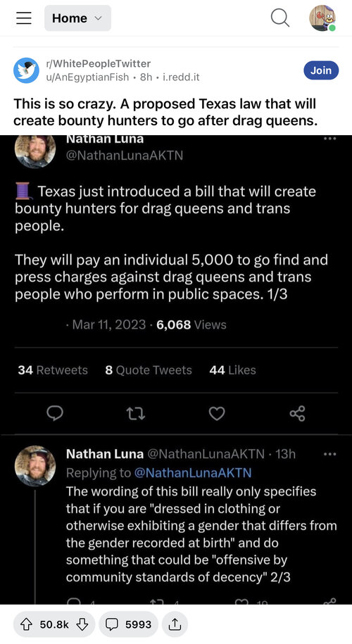The height and width of the screenshot is (644, 352).
Task: Click the retweet icon under main tweet
Action: 136,414
